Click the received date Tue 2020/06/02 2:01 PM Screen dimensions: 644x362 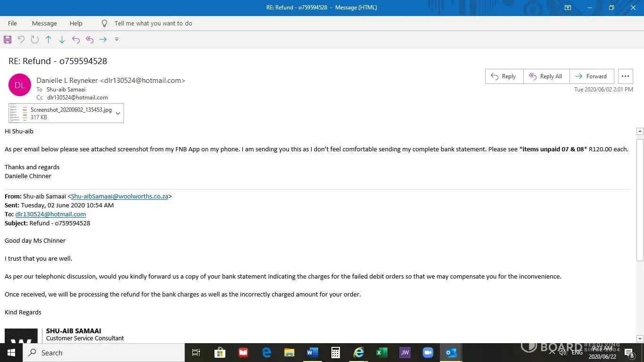(603, 89)
